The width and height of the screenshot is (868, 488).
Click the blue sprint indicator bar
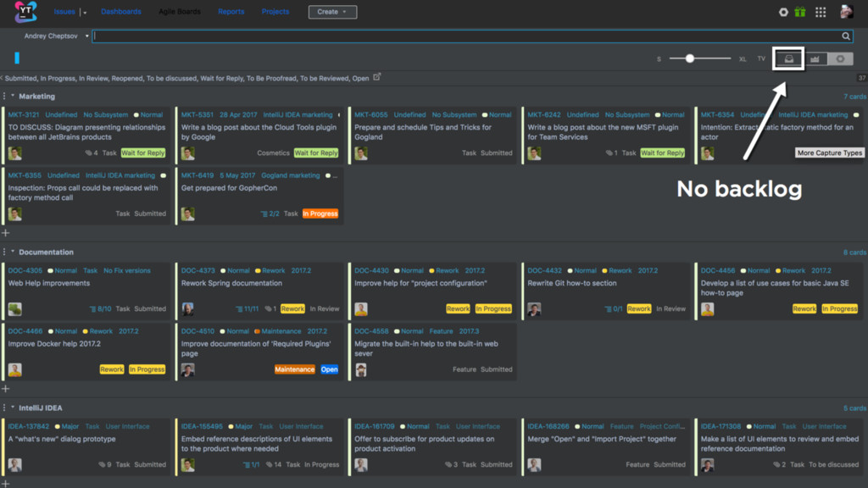click(x=17, y=58)
